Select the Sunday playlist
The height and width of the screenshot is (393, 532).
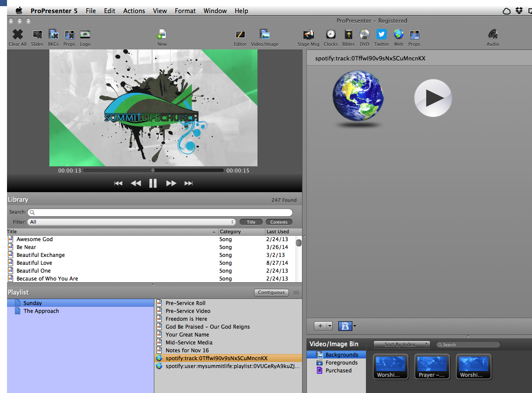click(x=80, y=303)
